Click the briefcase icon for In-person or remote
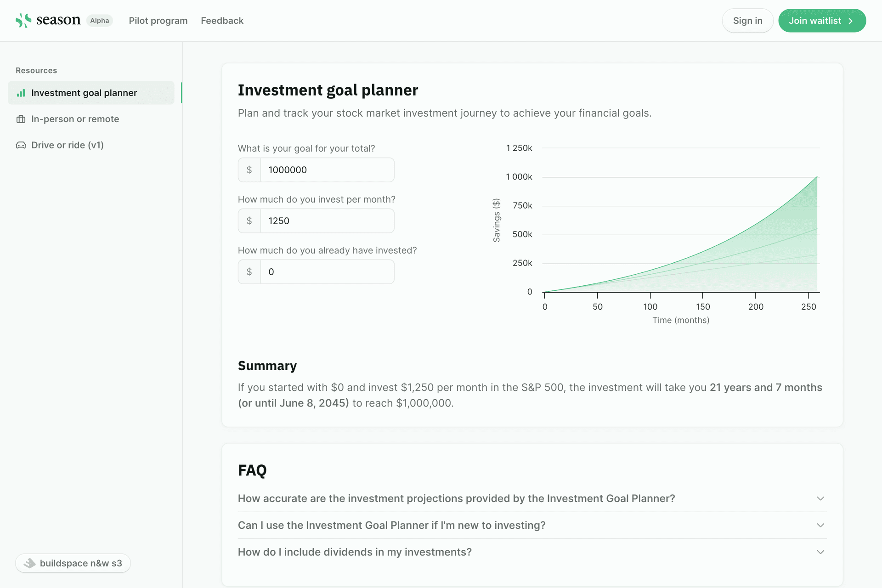The image size is (882, 588). 21,119
